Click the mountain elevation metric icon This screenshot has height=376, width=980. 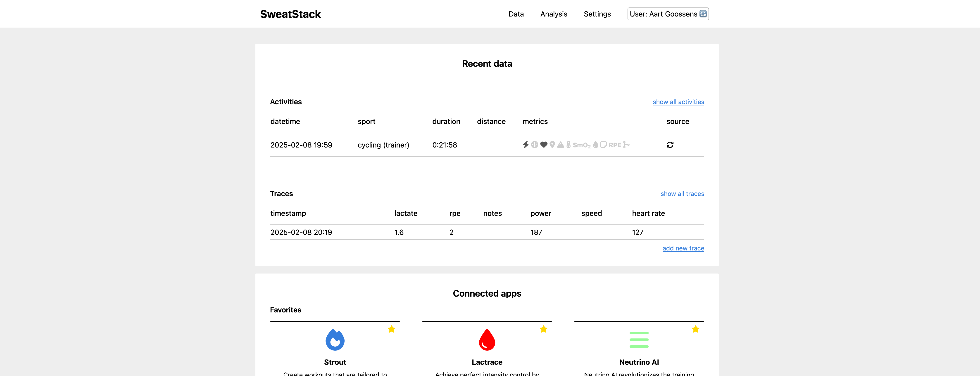tap(560, 145)
